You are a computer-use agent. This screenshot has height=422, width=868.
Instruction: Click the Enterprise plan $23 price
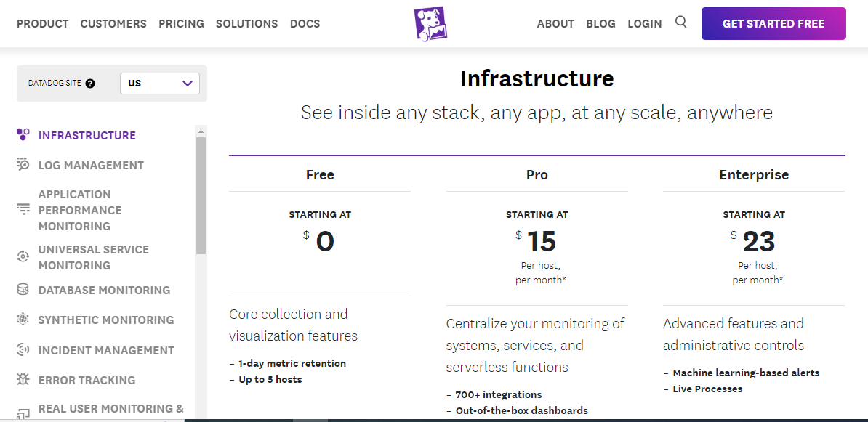(x=753, y=241)
